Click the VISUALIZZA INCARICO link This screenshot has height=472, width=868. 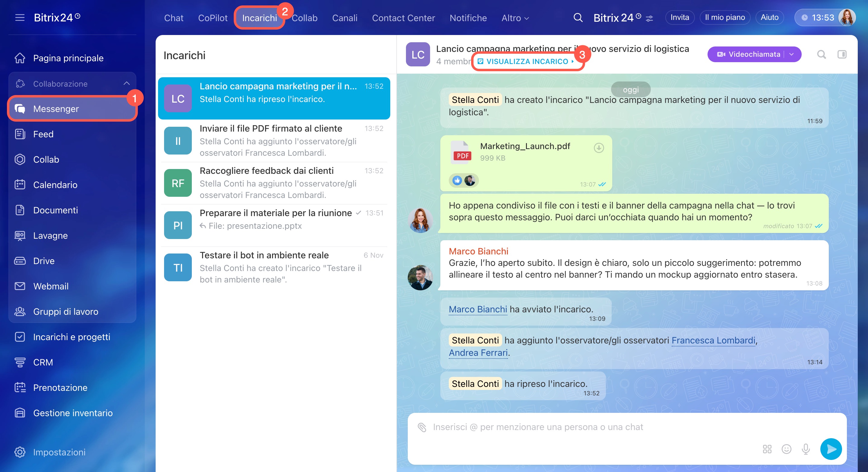(x=527, y=61)
